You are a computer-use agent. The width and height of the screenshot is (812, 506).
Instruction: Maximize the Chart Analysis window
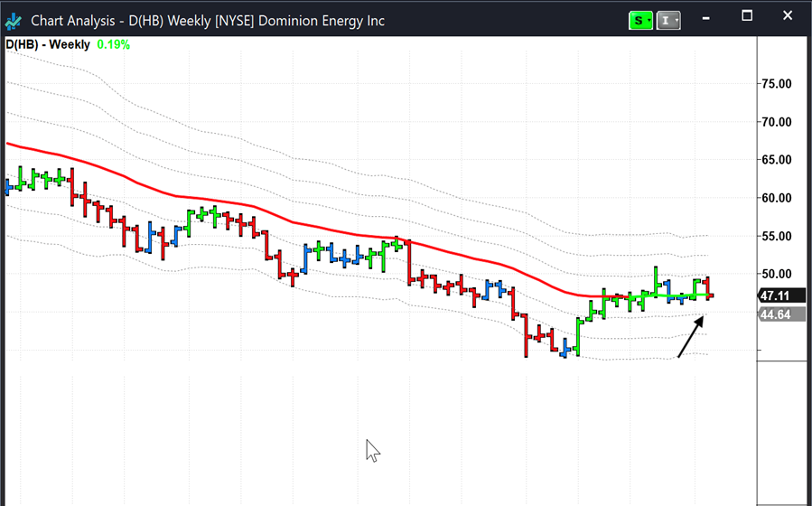[747, 16]
